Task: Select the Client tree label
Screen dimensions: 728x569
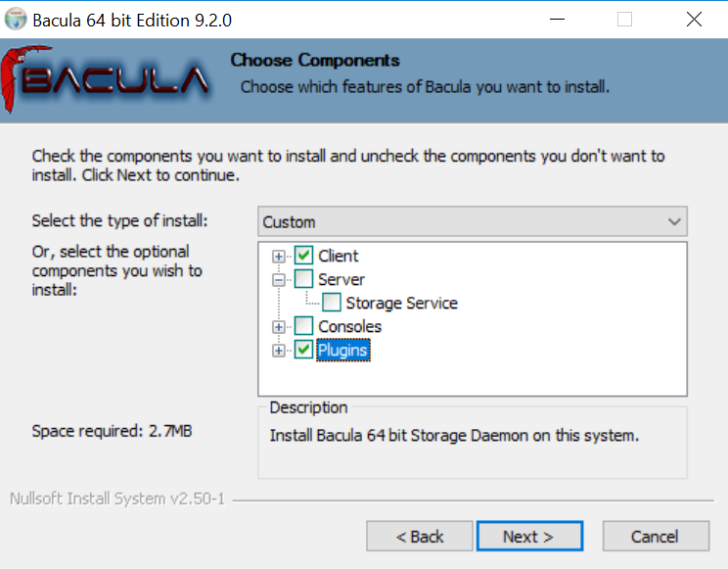Action: click(x=338, y=256)
